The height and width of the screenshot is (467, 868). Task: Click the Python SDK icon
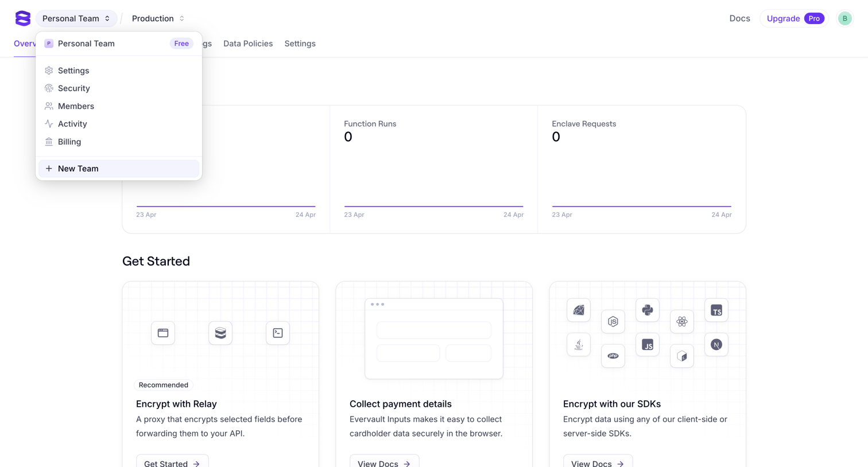coord(648,310)
